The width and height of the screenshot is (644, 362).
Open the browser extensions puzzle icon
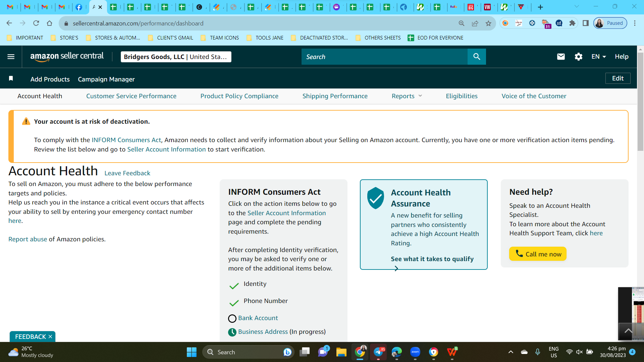pos(572,23)
